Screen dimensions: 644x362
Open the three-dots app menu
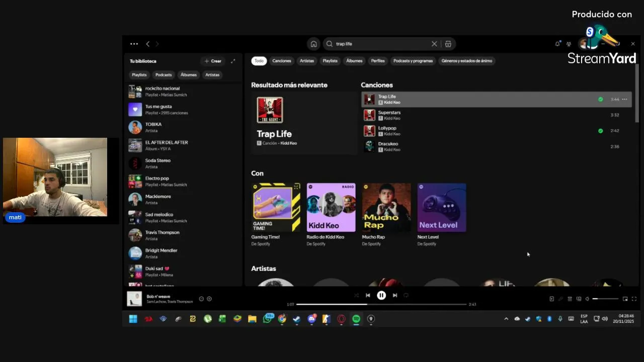(x=134, y=44)
